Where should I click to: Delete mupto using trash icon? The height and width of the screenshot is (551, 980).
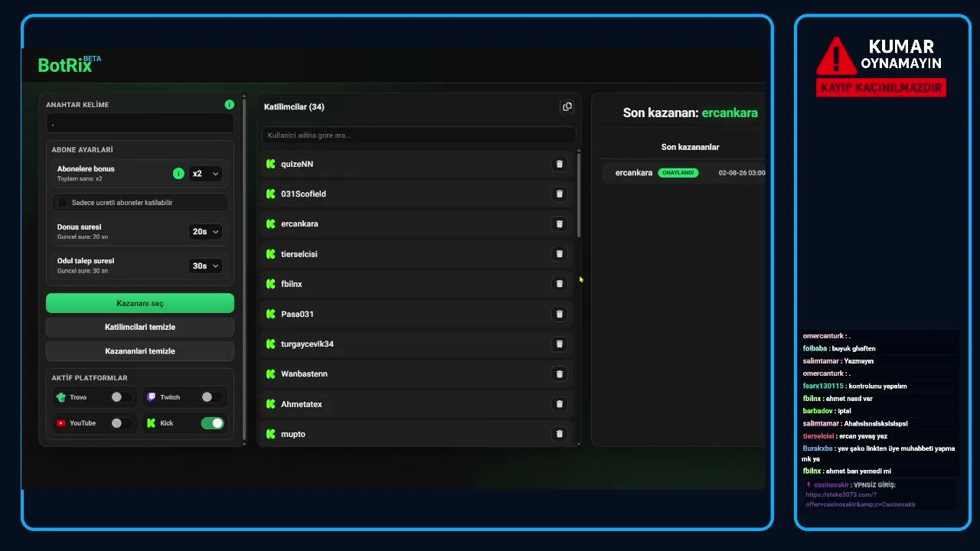pos(559,434)
